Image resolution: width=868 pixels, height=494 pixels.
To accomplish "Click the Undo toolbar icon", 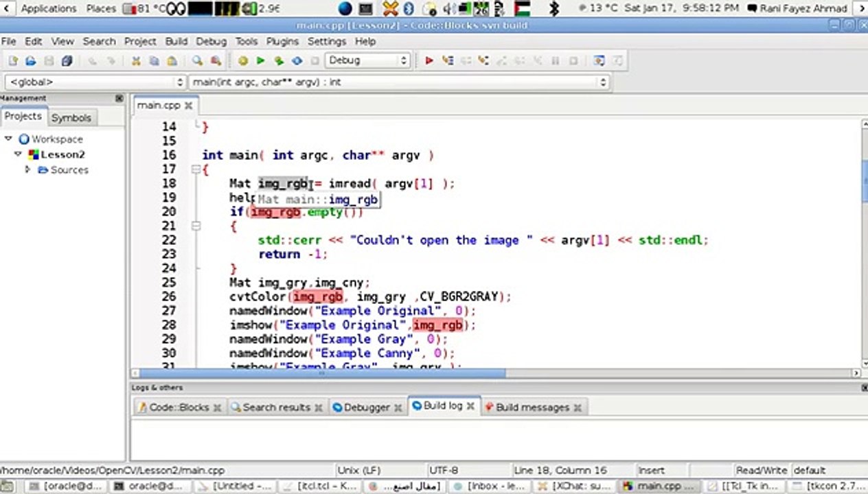I will pos(92,60).
